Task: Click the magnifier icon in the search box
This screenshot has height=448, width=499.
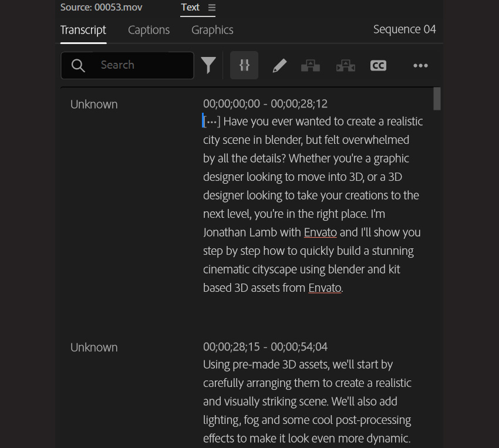Action: [x=78, y=66]
